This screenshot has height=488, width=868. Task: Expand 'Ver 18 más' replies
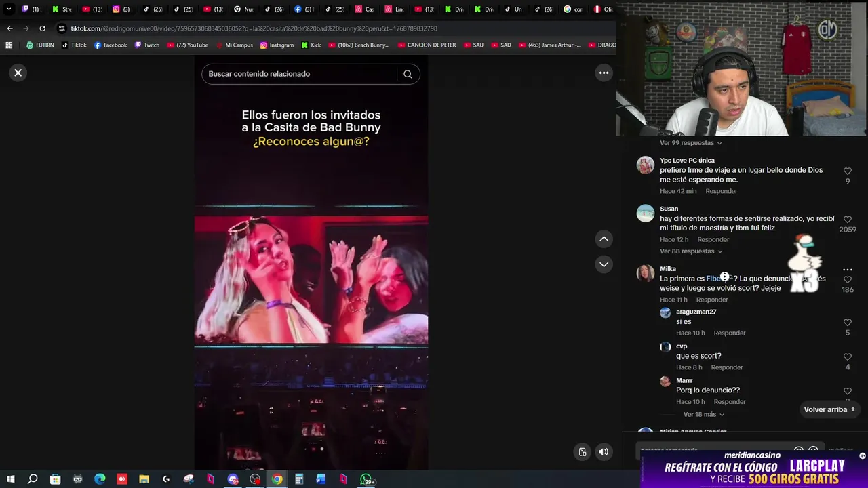(x=703, y=415)
